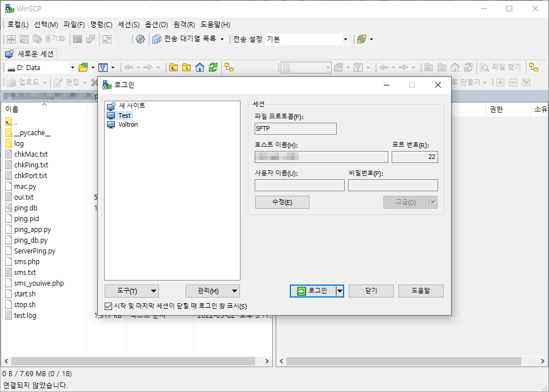Go to local parent directory icon

click(173, 67)
